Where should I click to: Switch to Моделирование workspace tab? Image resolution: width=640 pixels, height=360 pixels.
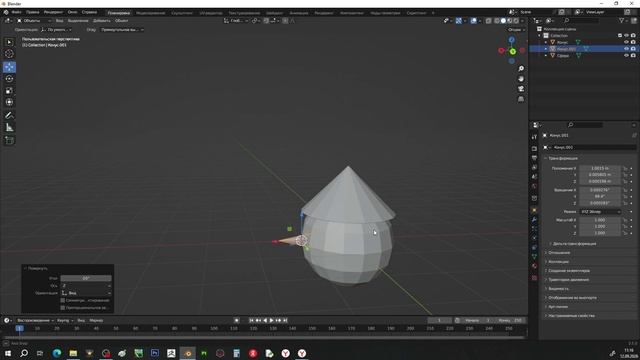tap(151, 13)
